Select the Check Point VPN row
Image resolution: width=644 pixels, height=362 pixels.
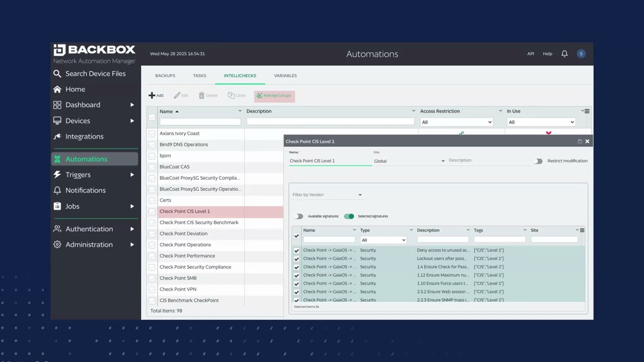(178, 289)
